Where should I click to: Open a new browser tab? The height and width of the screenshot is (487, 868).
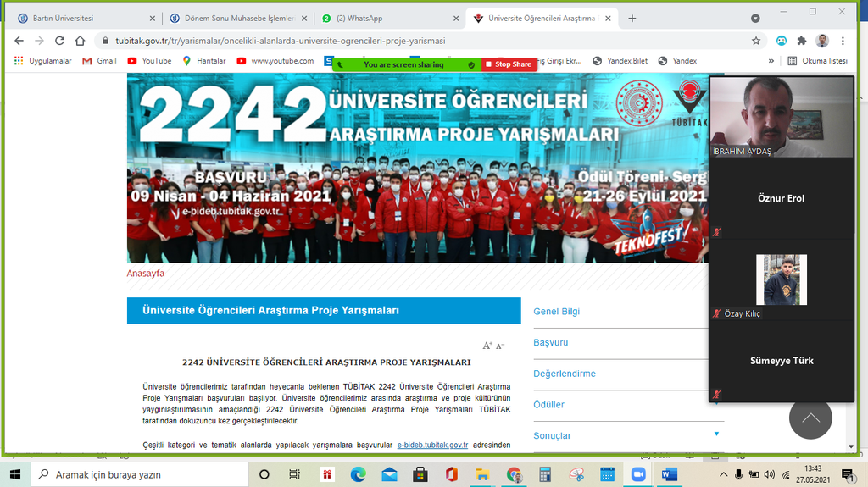coord(632,19)
